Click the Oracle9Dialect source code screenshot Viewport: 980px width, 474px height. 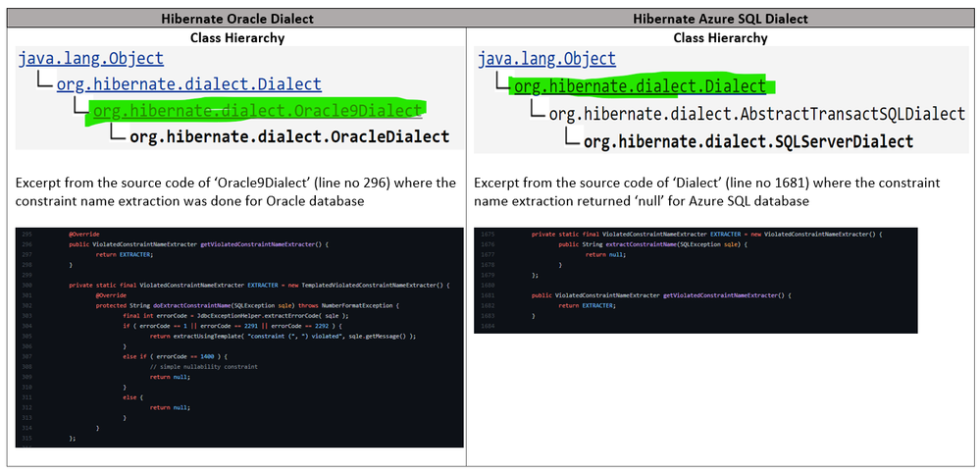pos(239,337)
